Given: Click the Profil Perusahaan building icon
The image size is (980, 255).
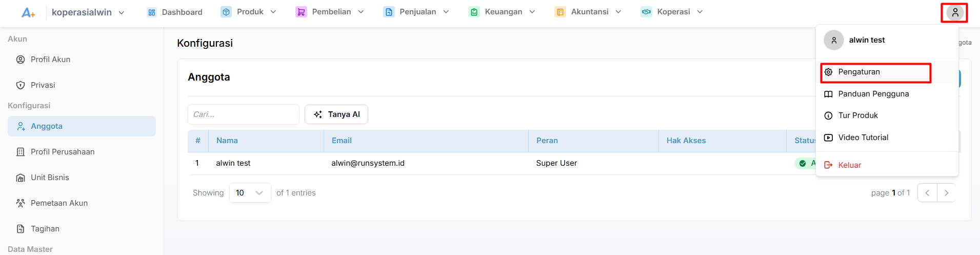Looking at the screenshot, I should [21, 152].
